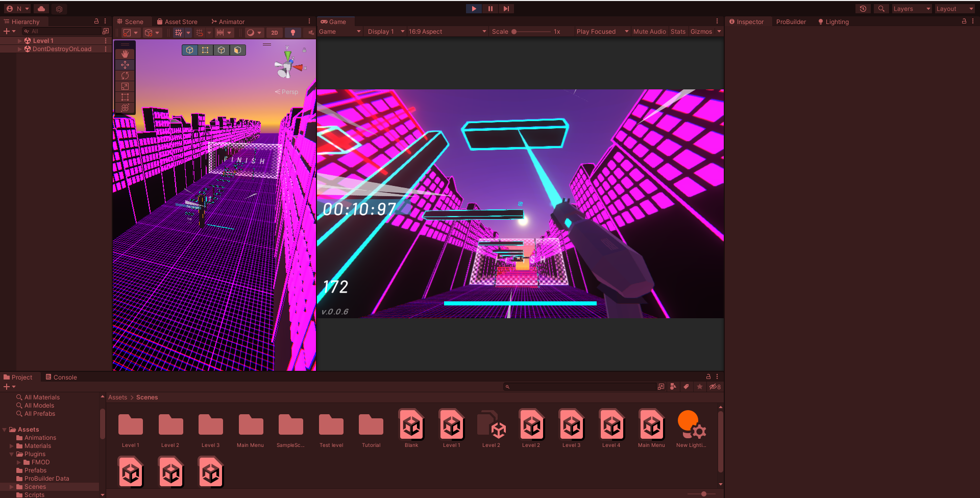Select the Hand view tool
Image resolution: width=980 pixels, height=498 pixels.
(125, 54)
